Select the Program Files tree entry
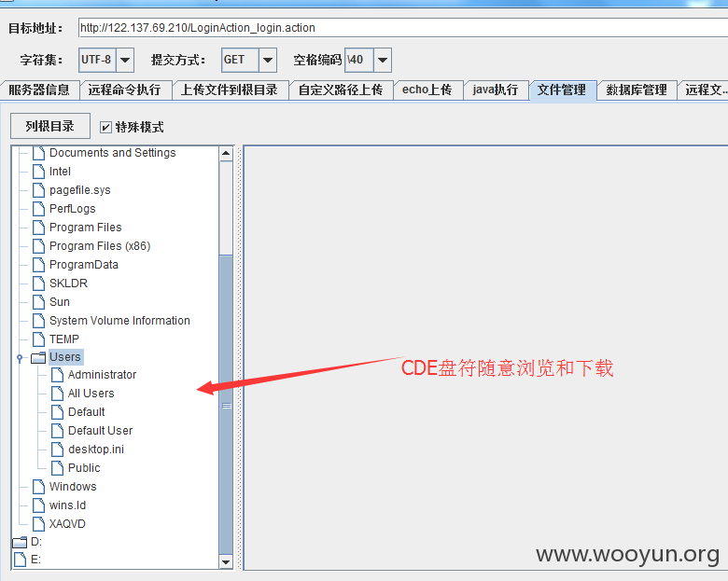This screenshot has width=728, height=581. click(x=86, y=228)
